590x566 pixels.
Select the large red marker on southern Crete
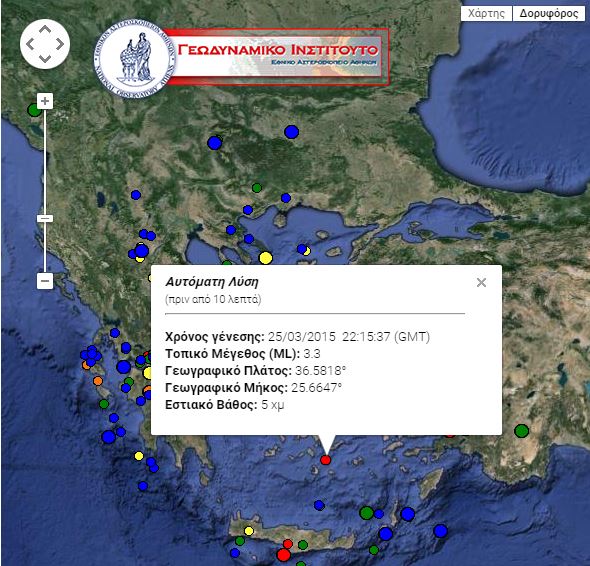click(283, 555)
